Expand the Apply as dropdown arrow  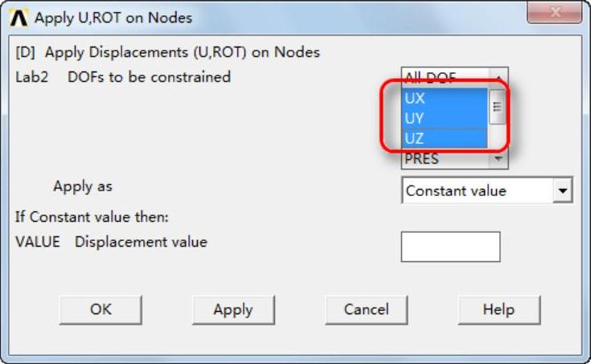click(x=564, y=191)
